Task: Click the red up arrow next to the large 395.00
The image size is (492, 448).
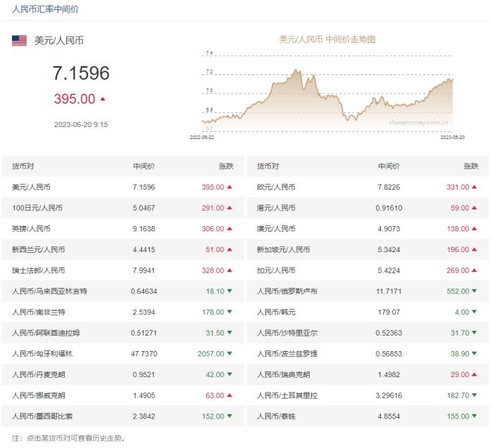Action: pos(103,99)
